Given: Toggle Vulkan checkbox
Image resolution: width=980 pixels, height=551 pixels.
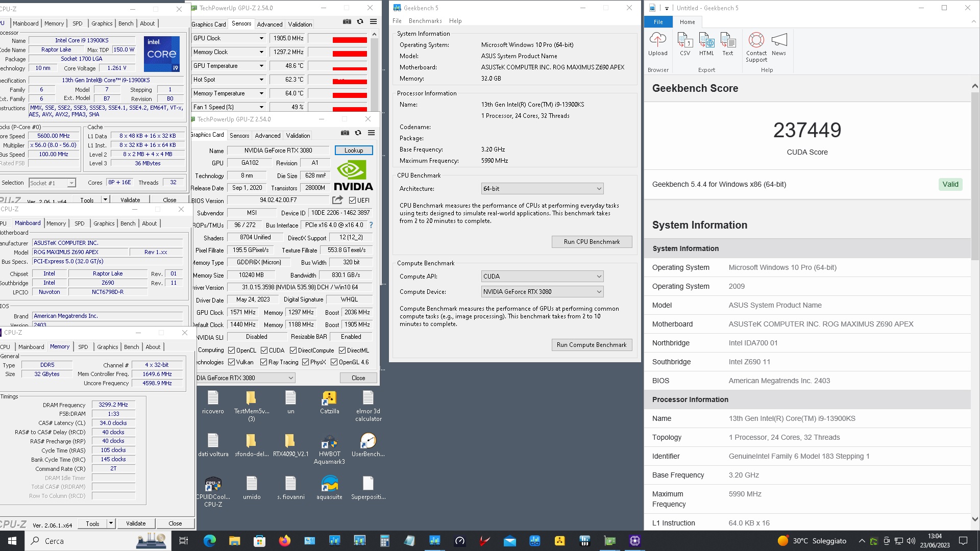Looking at the screenshot, I should tap(231, 362).
